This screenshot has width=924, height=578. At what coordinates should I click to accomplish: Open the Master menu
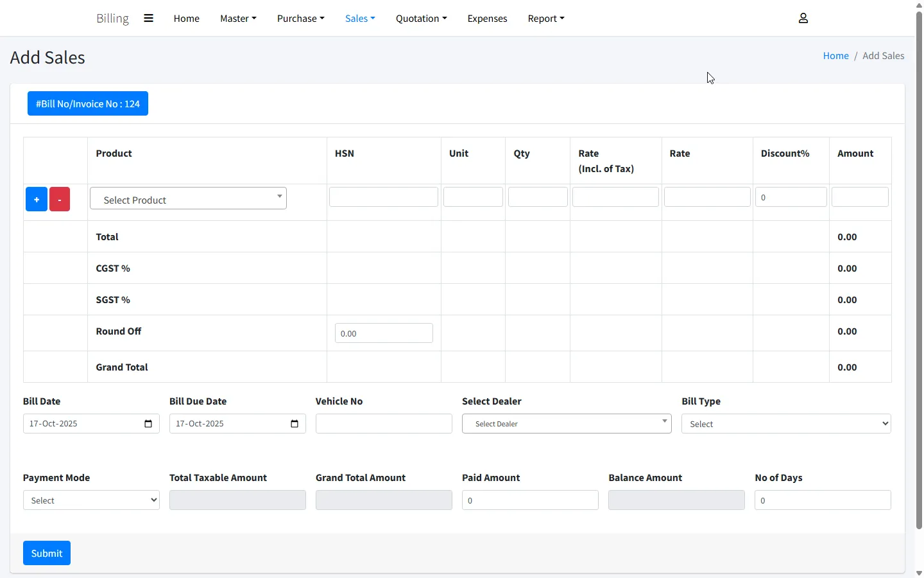tap(238, 19)
